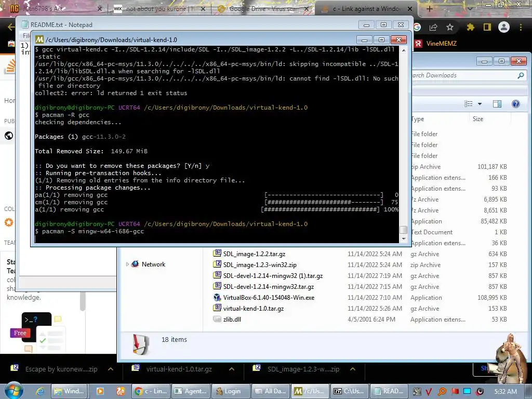Open options for Escape by kuronew zip download
The image size is (532, 399).
111,369
